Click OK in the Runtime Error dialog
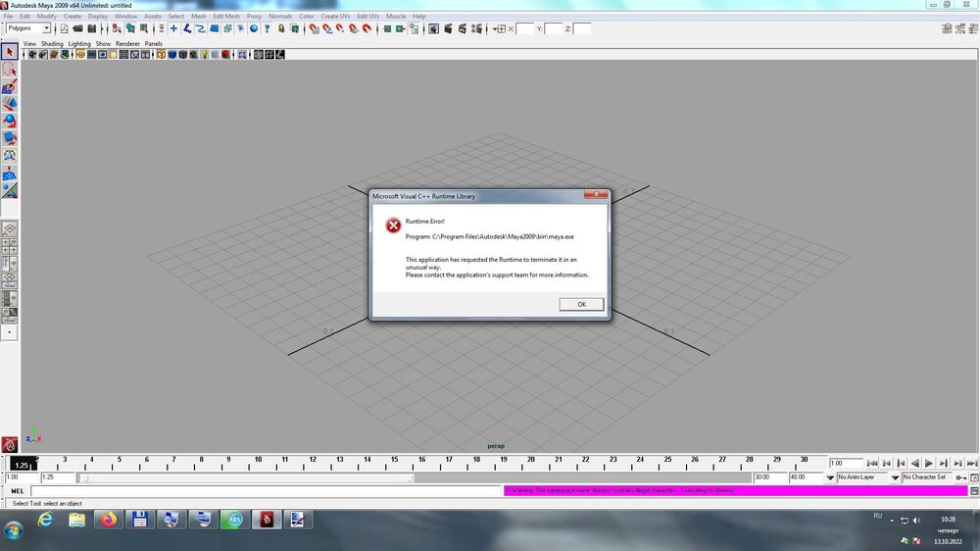The height and width of the screenshot is (551, 980). (581, 304)
